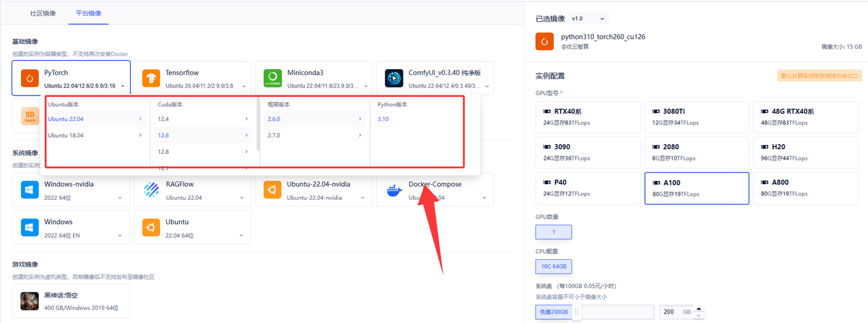
Task: Select the A800 GPU card
Action: pos(805,188)
